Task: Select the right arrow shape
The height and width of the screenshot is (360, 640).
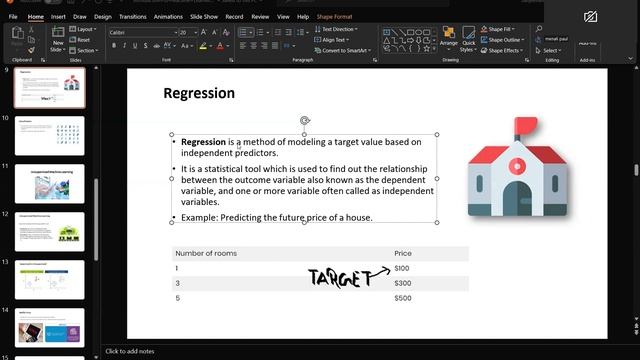Action: pyautogui.click(x=410, y=40)
